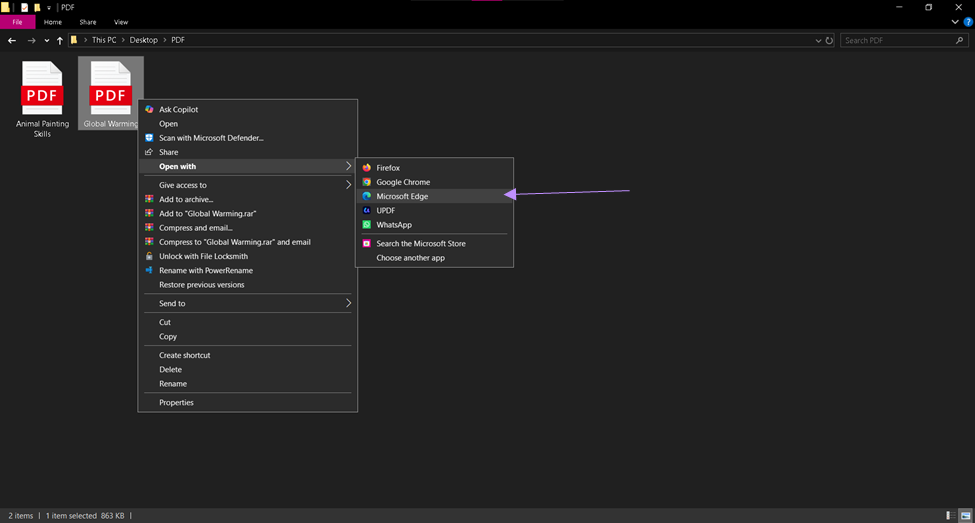Viewport: 975px width, 523px height.
Task: Expand the Send to submenu
Action: pos(247,303)
